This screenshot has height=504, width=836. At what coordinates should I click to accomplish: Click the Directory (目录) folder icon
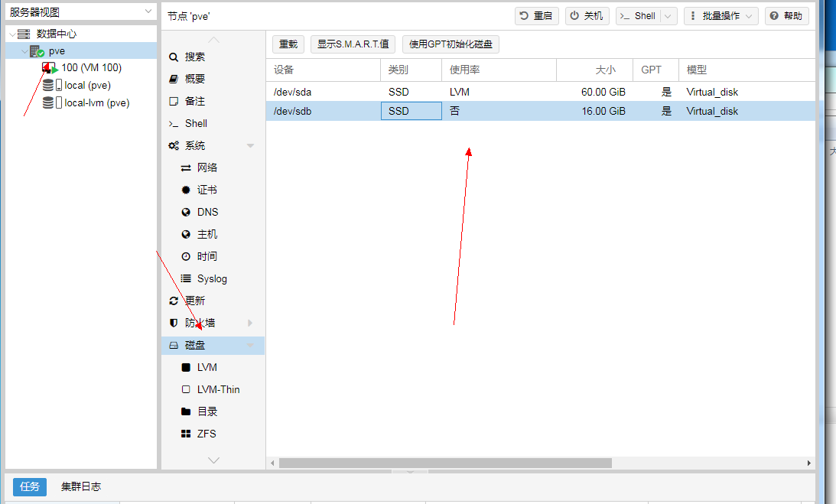186,411
